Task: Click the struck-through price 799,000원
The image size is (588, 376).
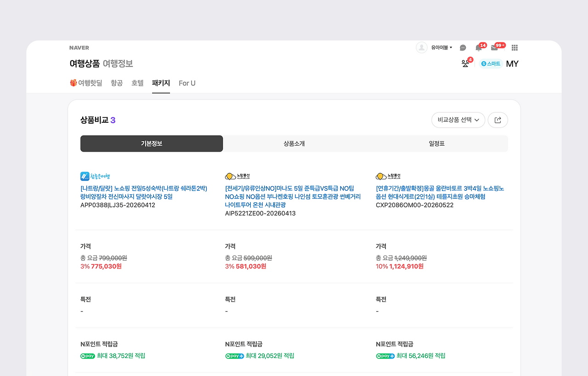Action: coord(113,258)
